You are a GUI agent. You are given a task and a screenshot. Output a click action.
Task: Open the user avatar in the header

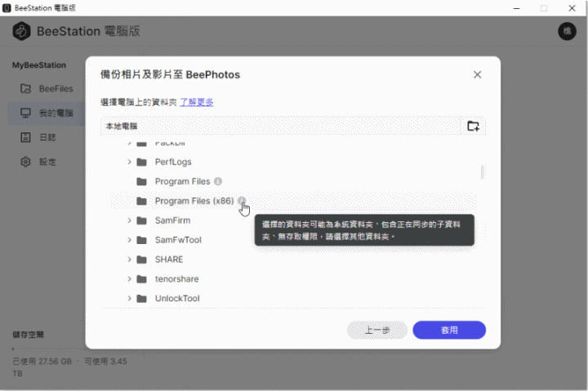pos(567,31)
